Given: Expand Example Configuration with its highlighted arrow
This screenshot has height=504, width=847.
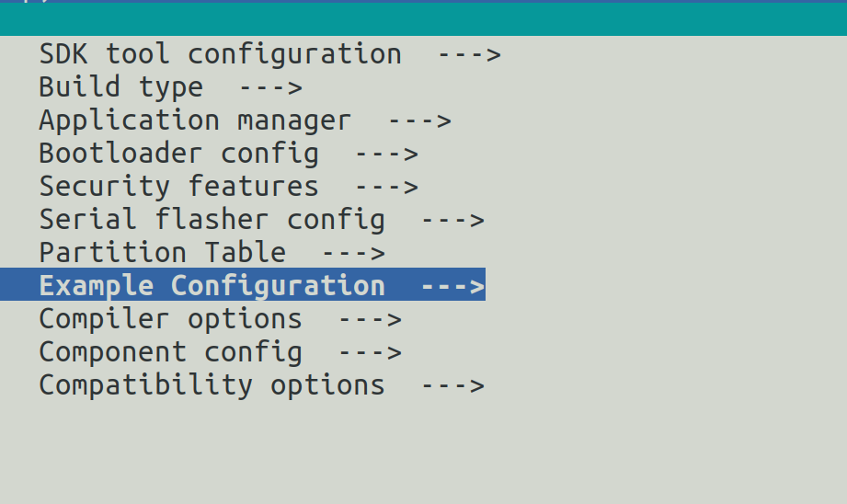Looking at the screenshot, I should pos(452,286).
